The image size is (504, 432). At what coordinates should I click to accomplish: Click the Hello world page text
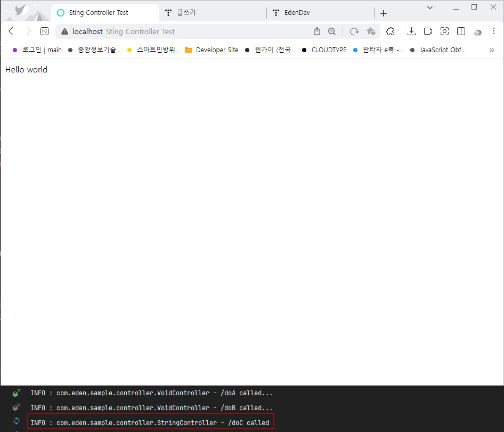pos(26,70)
